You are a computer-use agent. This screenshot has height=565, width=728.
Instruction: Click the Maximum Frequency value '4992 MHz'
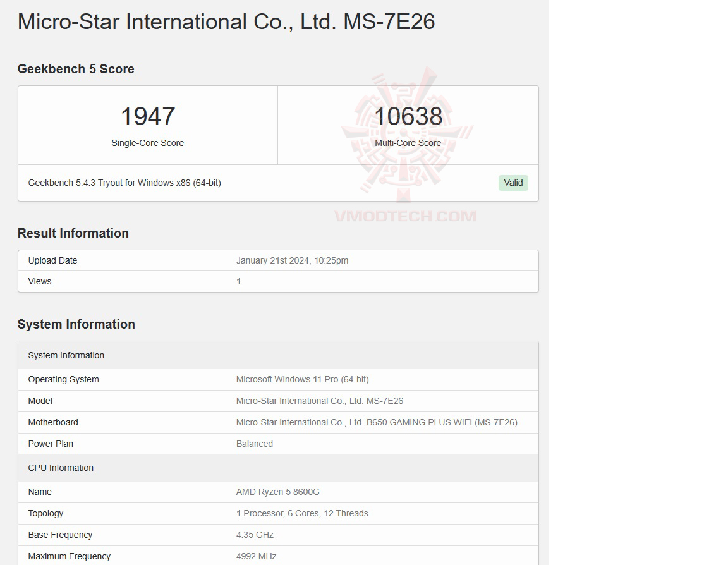point(256,556)
